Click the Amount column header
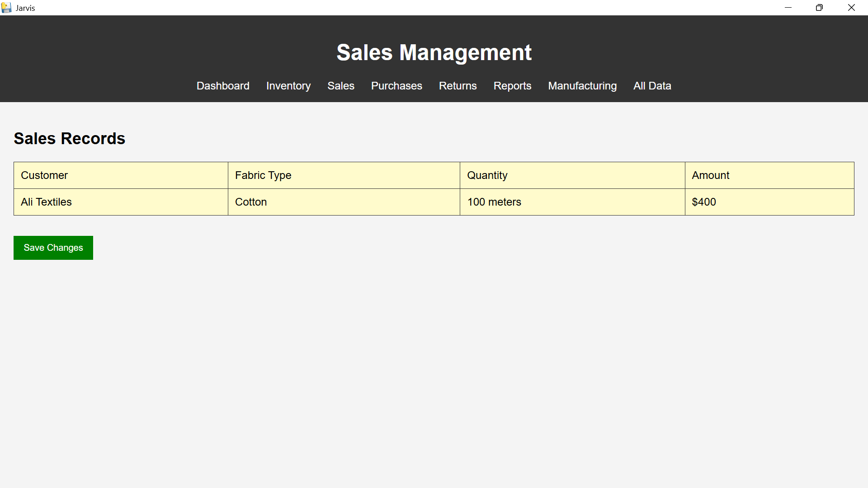Screen dimensions: 868x488 point(769,175)
